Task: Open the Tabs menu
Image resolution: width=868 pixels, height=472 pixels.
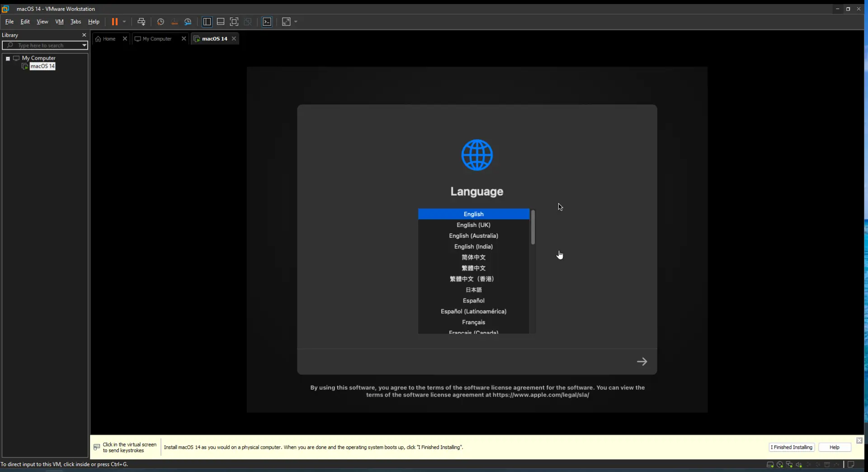Action: (75, 22)
